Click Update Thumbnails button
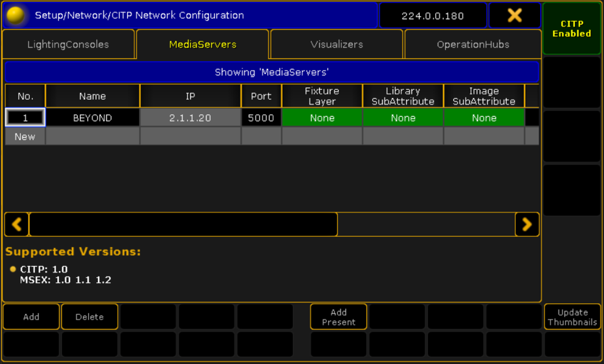 click(x=572, y=317)
